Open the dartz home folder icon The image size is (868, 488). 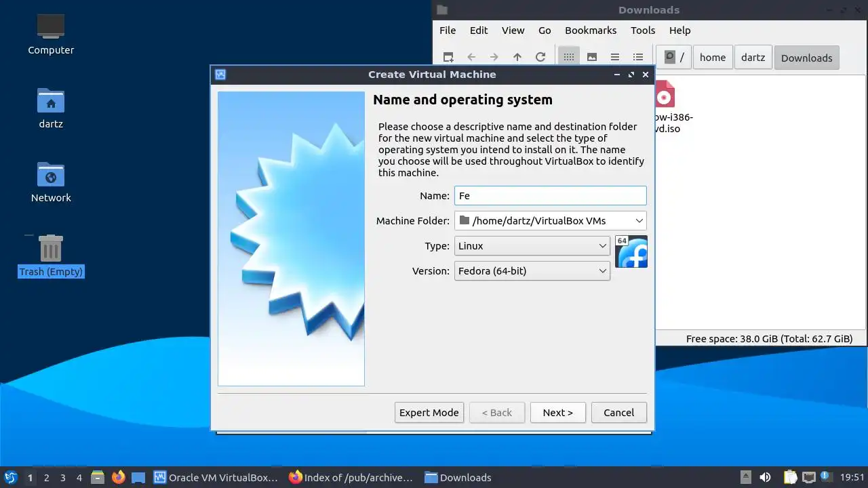point(51,101)
